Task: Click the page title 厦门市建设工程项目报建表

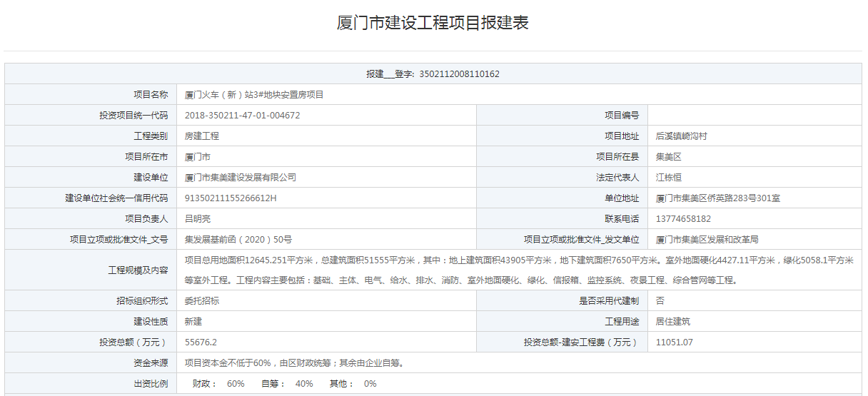Action: (x=433, y=23)
